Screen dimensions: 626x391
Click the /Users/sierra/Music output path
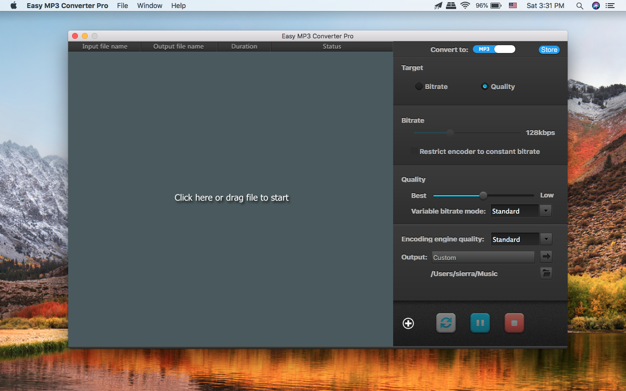[464, 274]
